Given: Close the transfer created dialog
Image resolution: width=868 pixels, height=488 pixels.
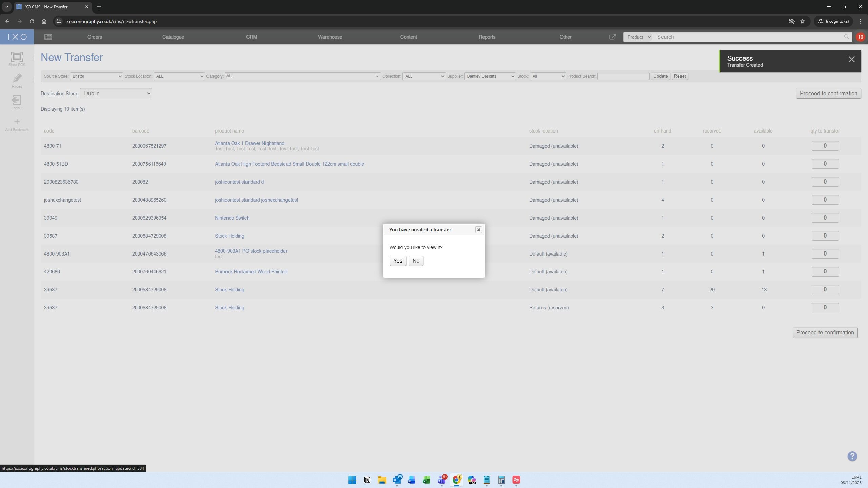Looking at the screenshot, I should (x=478, y=230).
